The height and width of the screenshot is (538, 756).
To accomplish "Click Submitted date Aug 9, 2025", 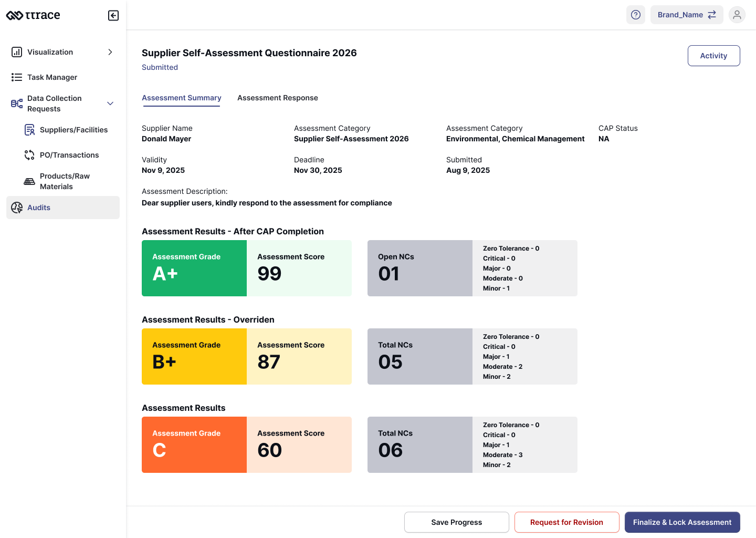I will [468, 170].
